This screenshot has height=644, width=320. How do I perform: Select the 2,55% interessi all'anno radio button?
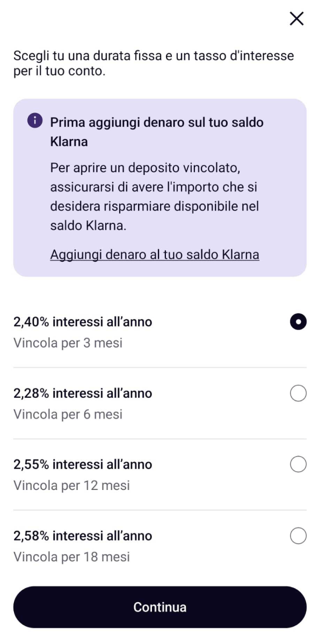[x=298, y=464]
